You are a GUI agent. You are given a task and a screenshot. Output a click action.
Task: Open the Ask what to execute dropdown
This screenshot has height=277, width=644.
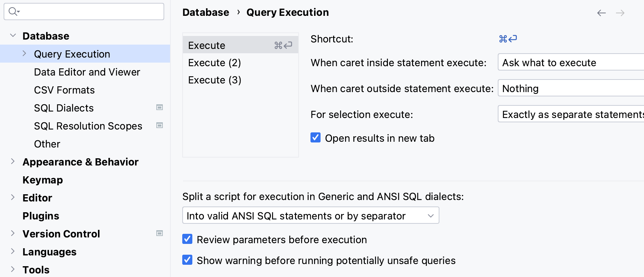(569, 62)
